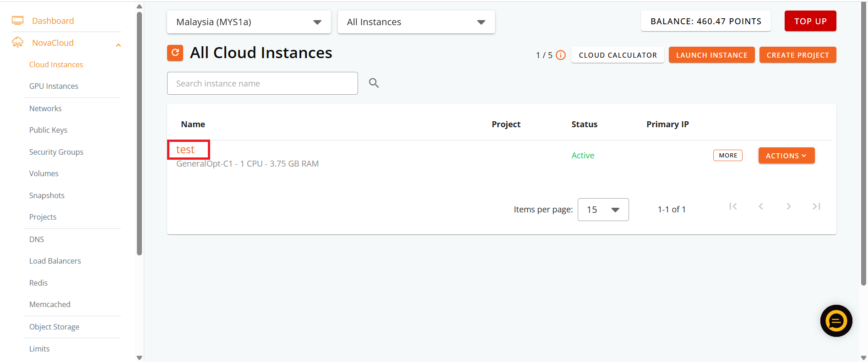The width and height of the screenshot is (868, 362).
Task: Click the Top Up button
Action: click(x=810, y=21)
